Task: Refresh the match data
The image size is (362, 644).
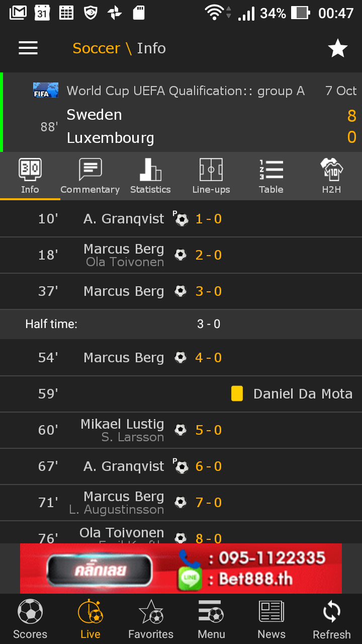Action: coord(332,619)
